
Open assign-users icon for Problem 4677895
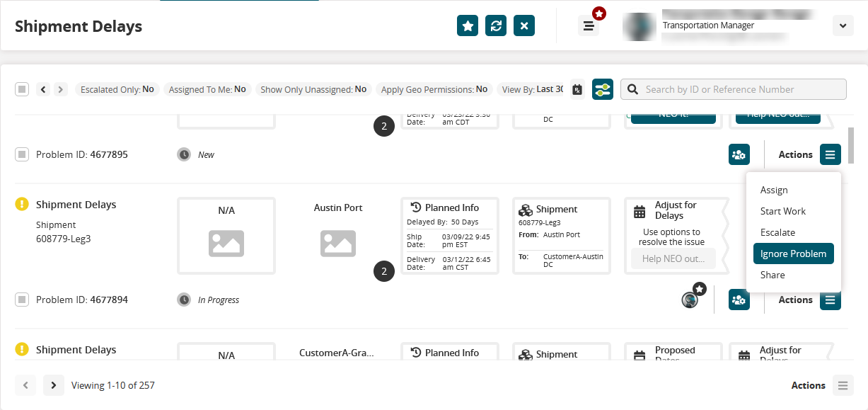(739, 154)
